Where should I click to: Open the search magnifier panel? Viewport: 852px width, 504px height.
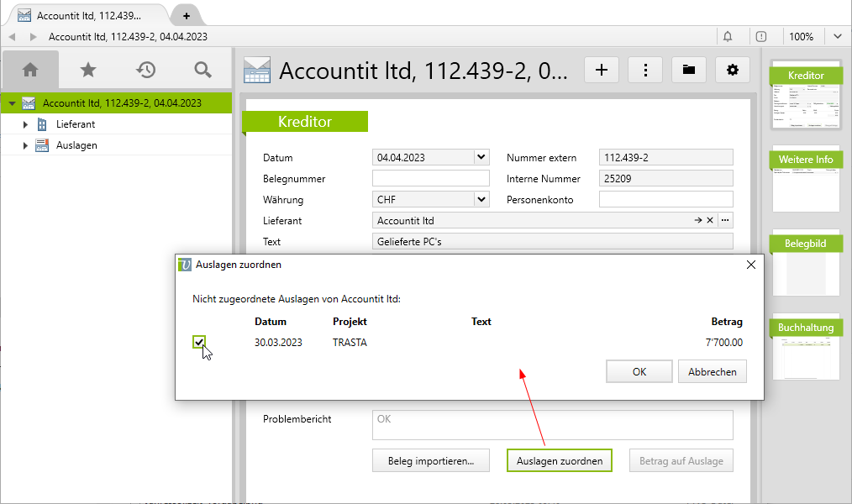coord(202,70)
